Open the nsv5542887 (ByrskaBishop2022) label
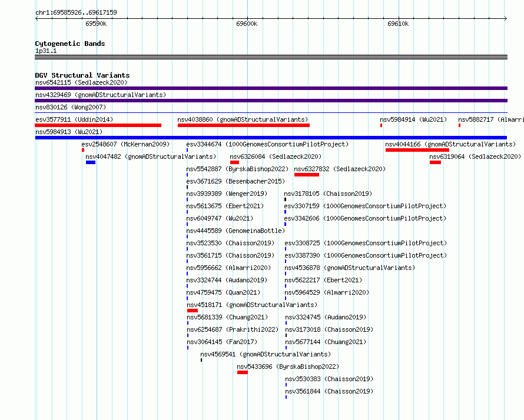 click(x=237, y=169)
